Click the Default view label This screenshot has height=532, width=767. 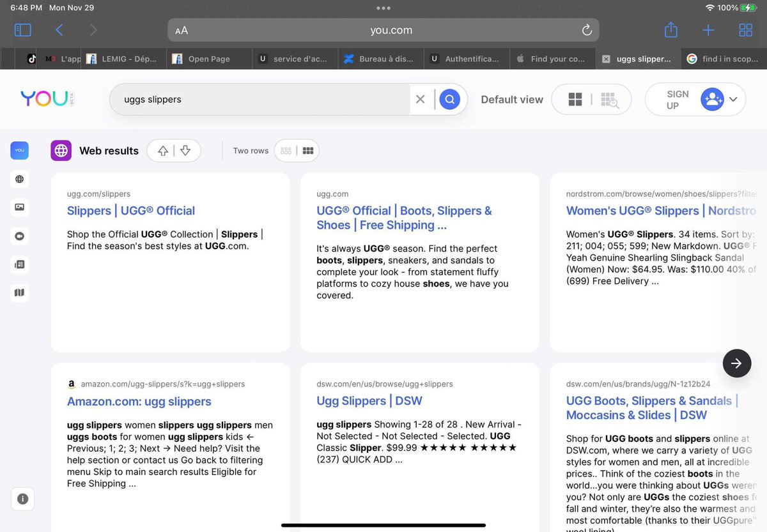[x=512, y=100]
